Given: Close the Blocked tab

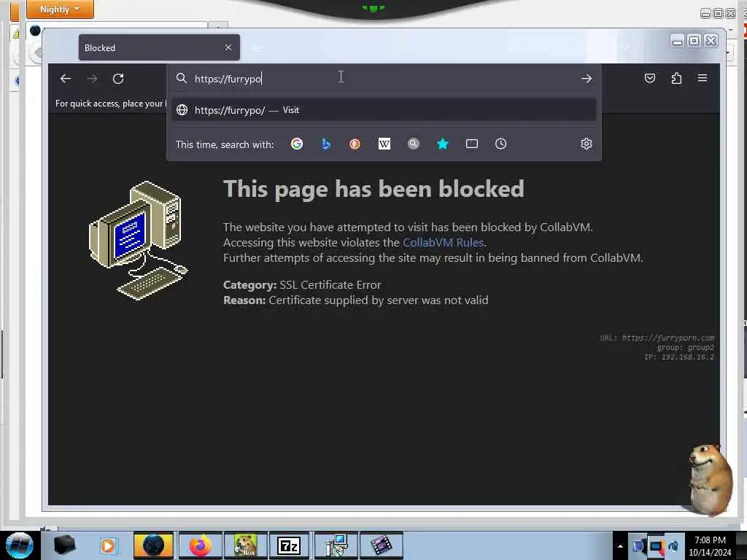Looking at the screenshot, I should [228, 47].
